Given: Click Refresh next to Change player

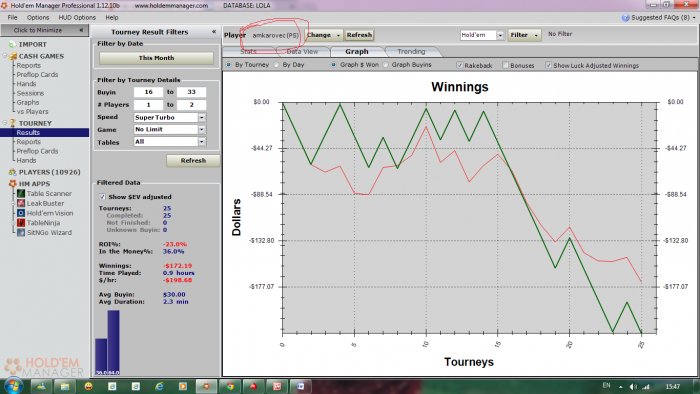Looking at the screenshot, I should coord(359,35).
